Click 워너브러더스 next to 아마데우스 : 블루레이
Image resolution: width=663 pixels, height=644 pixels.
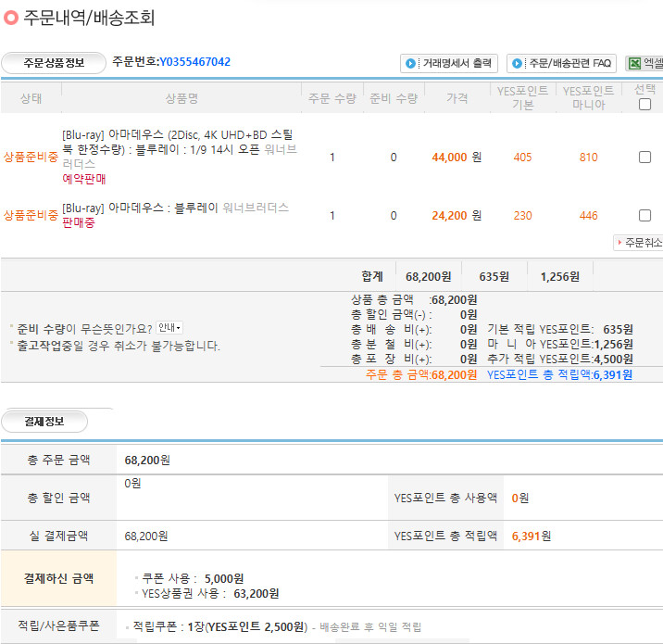[256, 208]
